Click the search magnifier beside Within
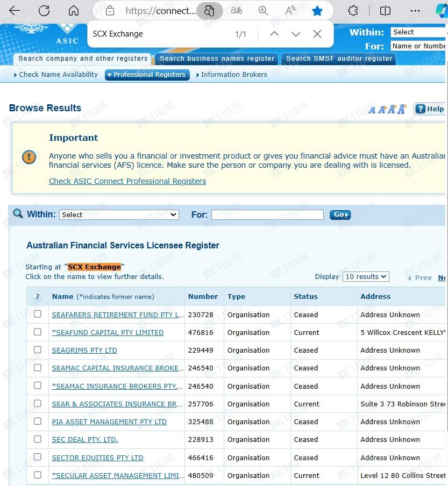 [18, 213]
